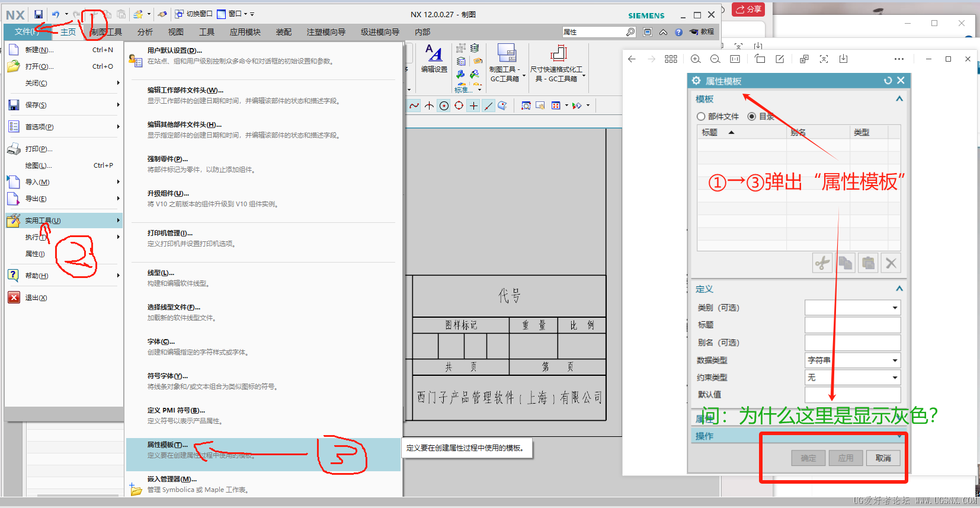This screenshot has height=508, width=980.
Task: Expand the 窗口 window dropdown arrow
Action: coord(245,14)
